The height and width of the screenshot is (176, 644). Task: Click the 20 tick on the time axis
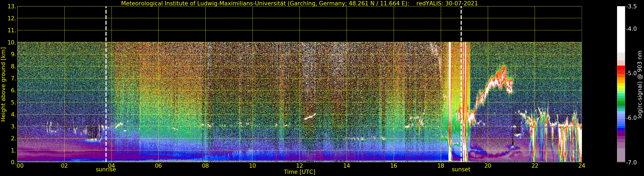pyautogui.click(x=488, y=166)
